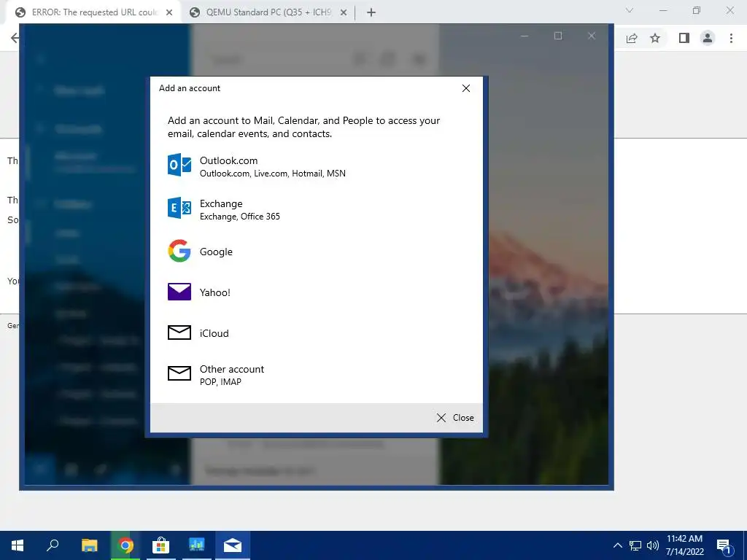Screen dimensions: 747x560
Task: Open the notification action center
Action: (x=724, y=546)
